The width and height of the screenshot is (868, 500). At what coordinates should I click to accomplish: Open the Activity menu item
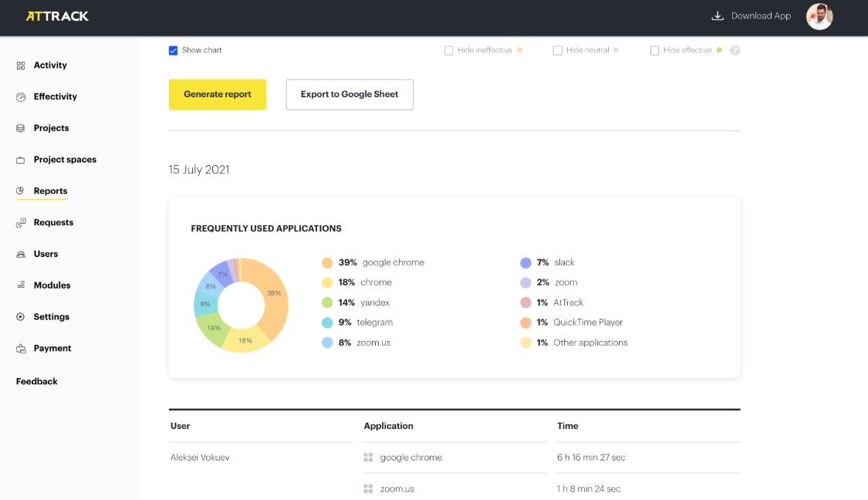coord(50,66)
